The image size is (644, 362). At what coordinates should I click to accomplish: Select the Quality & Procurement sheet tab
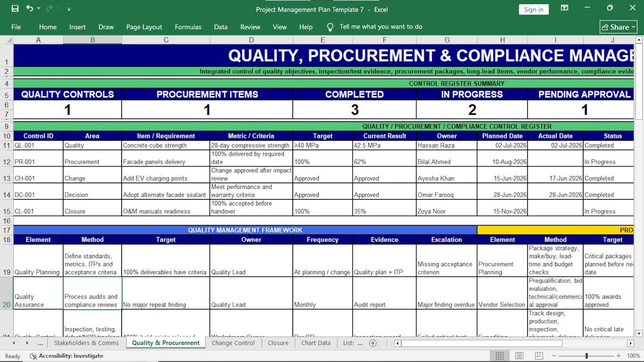pos(165,343)
